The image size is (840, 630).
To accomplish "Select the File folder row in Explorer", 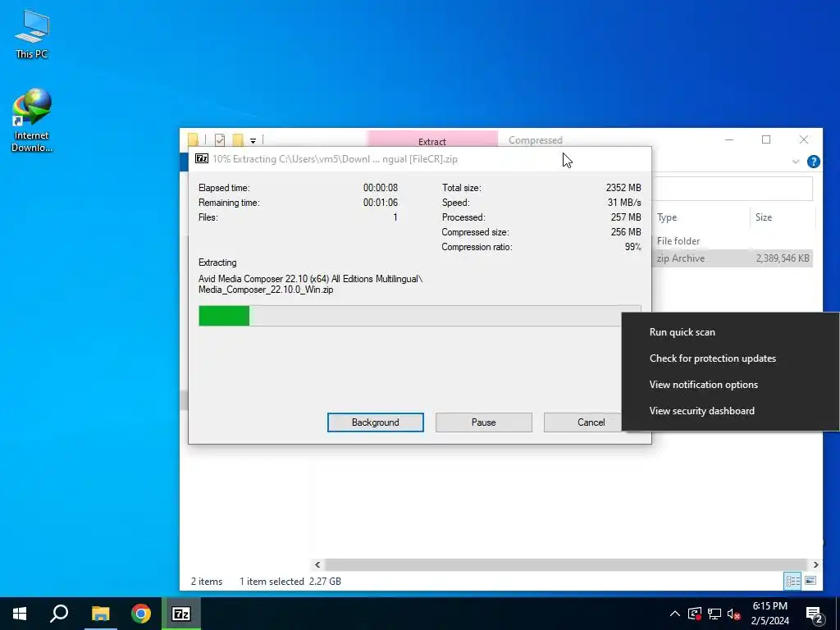I will [733, 240].
